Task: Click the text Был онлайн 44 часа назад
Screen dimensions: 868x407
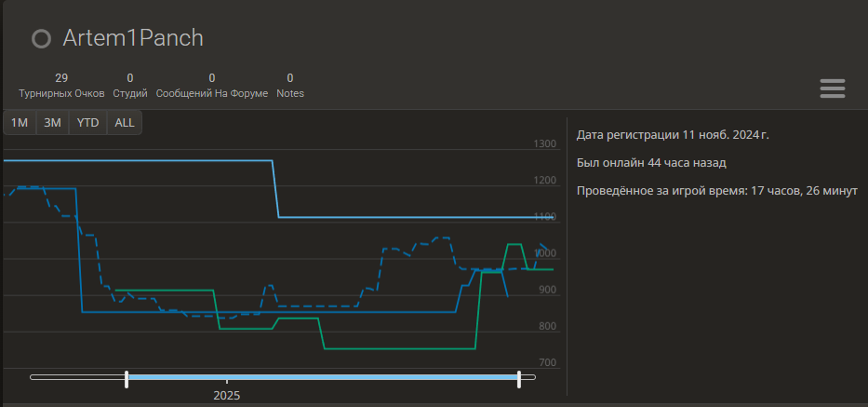Action: click(651, 163)
